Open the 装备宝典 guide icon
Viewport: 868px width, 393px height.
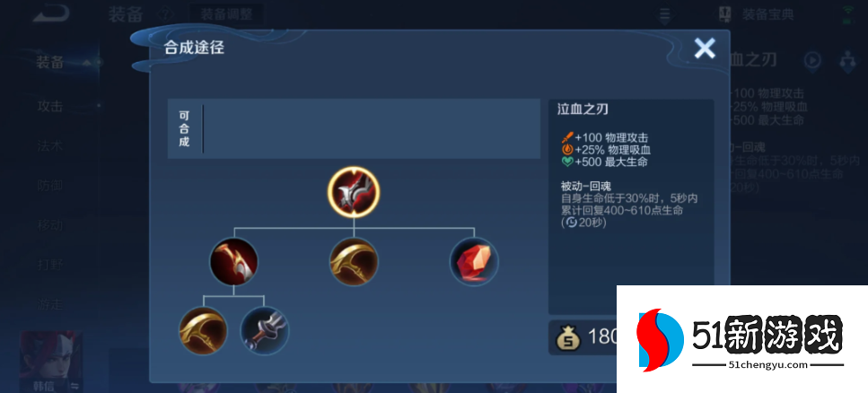click(x=724, y=13)
